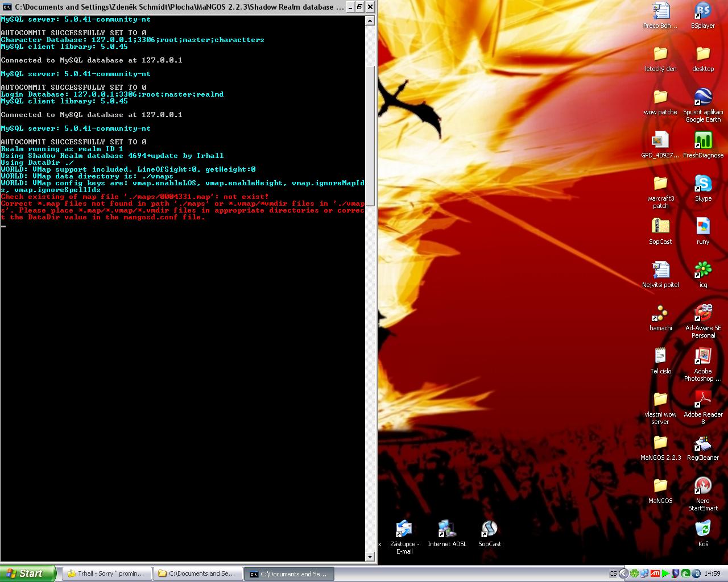Image resolution: width=728 pixels, height=582 pixels.
Task: Click the console scrollbar up arrow
Action: (370, 20)
